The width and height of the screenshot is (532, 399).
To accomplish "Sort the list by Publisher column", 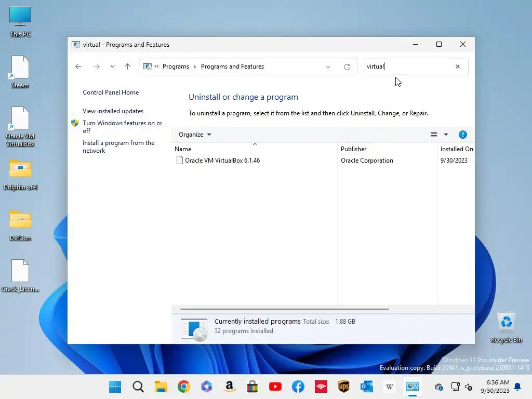I will 387,149.
